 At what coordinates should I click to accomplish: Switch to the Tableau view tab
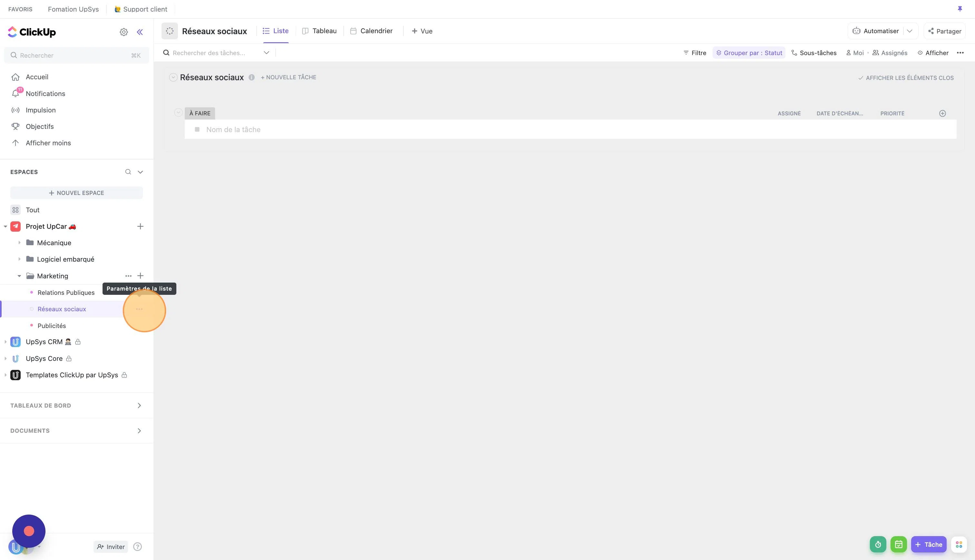[x=324, y=31]
